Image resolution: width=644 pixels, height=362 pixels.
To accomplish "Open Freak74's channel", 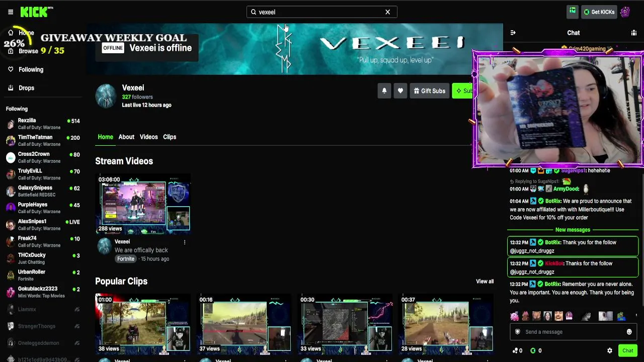I will point(43,242).
